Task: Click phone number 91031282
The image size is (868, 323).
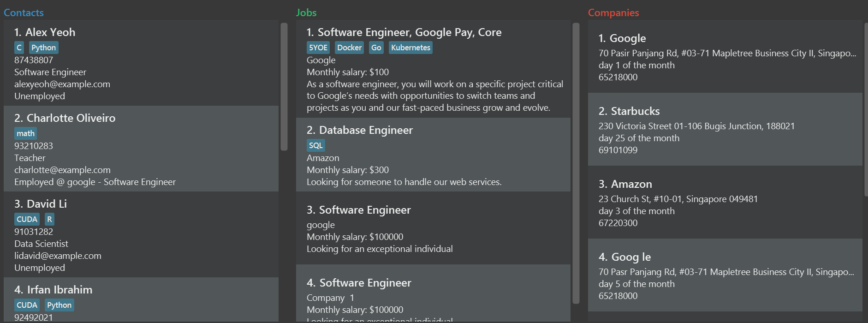Action: [x=34, y=232]
